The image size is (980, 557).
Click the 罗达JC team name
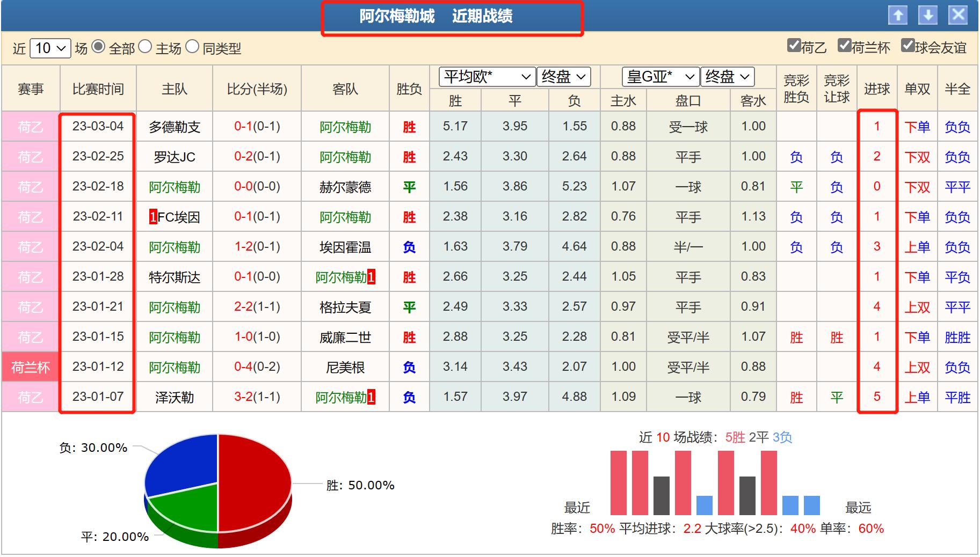pyautogui.click(x=173, y=157)
